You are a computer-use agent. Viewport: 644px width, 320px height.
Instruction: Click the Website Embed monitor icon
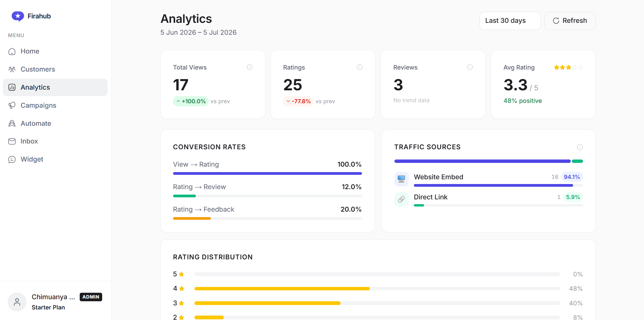pos(402,179)
